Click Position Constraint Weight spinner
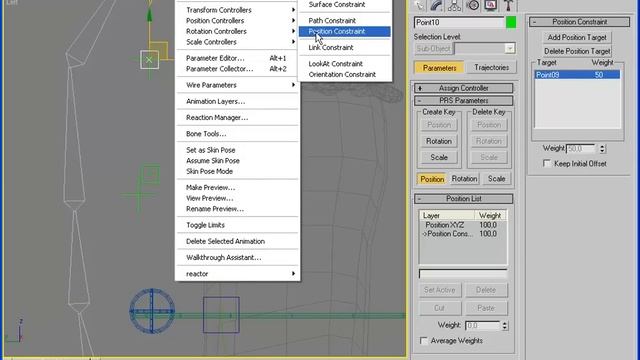The image size is (640, 360). [x=602, y=149]
